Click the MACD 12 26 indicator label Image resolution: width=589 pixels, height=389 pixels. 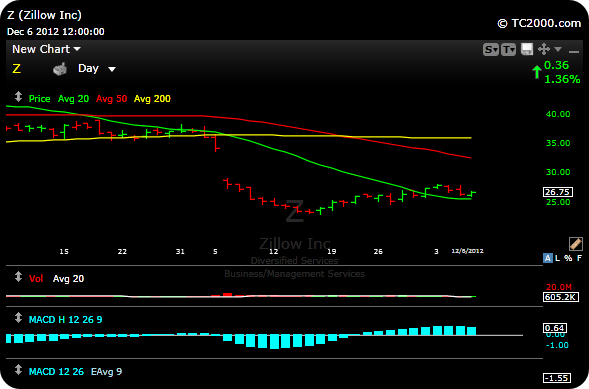click(x=56, y=372)
